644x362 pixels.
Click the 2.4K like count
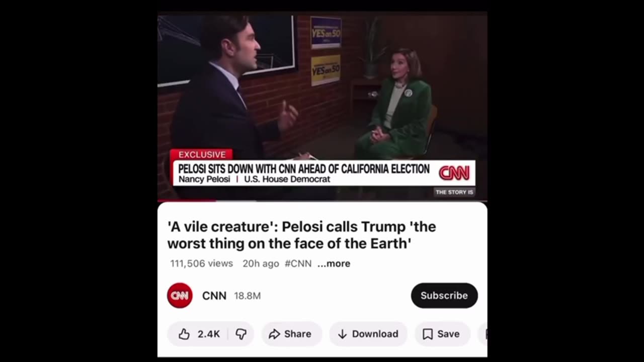209,334
